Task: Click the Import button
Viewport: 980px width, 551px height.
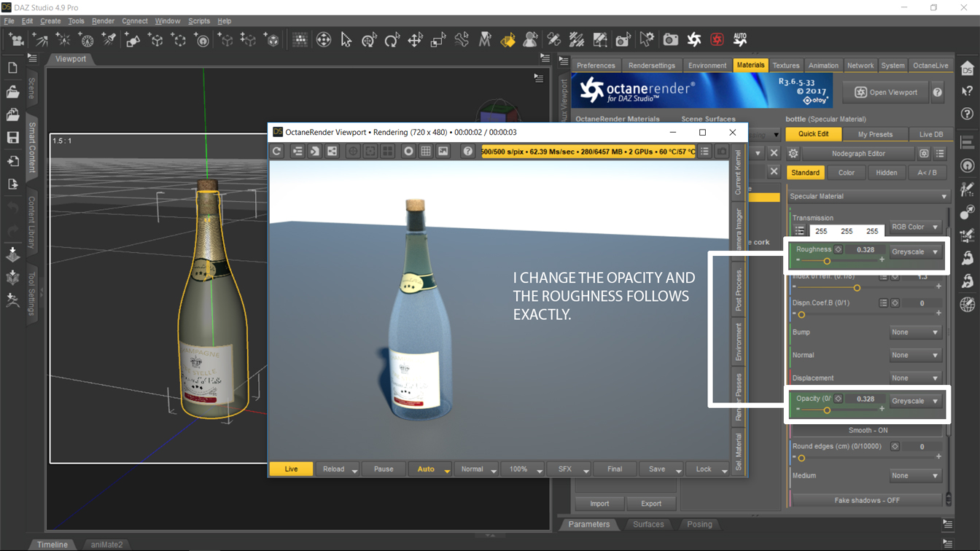Action: click(x=599, y=504)
